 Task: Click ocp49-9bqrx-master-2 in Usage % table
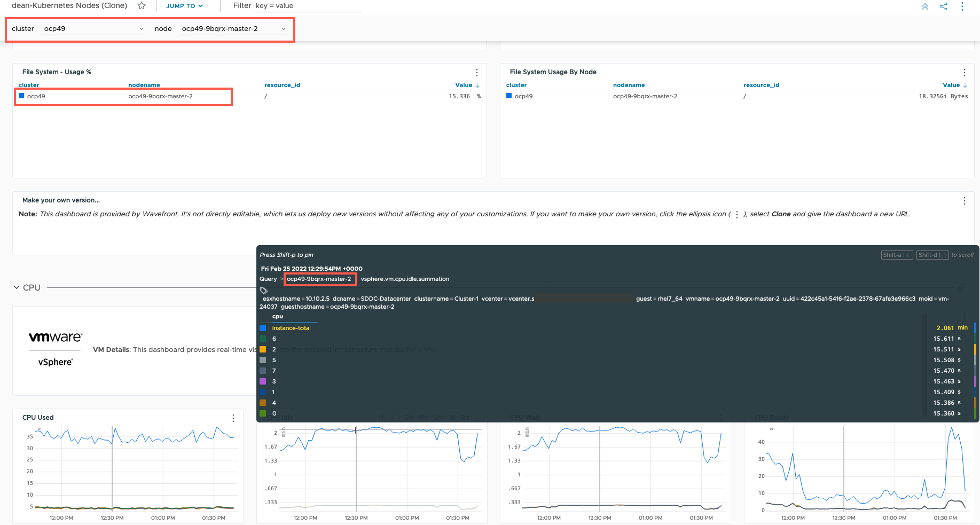click(x=160, y=97)
